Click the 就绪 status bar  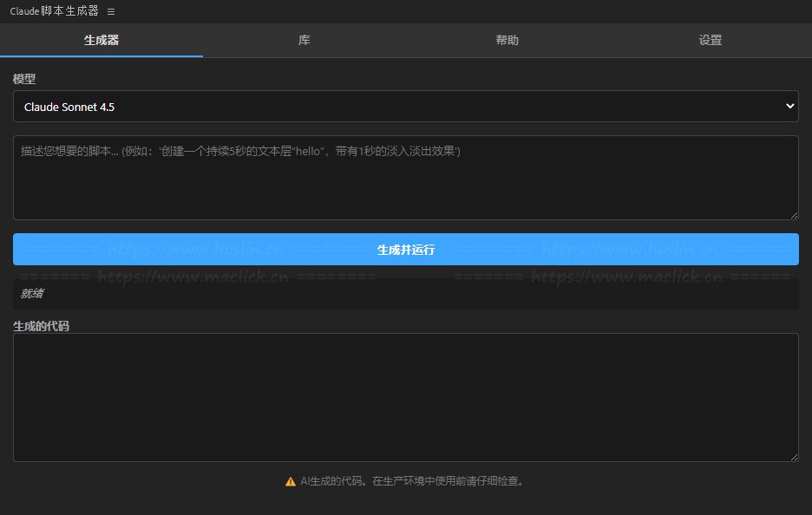(x=405, y=294)
